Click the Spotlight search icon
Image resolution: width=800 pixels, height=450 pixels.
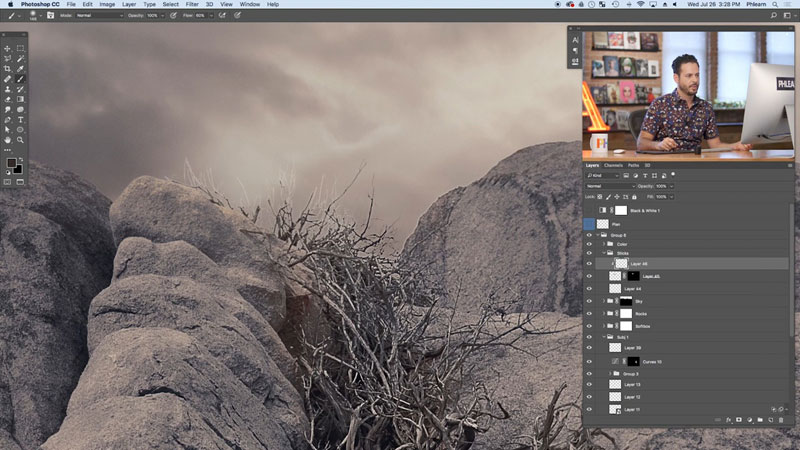(775, 4)
